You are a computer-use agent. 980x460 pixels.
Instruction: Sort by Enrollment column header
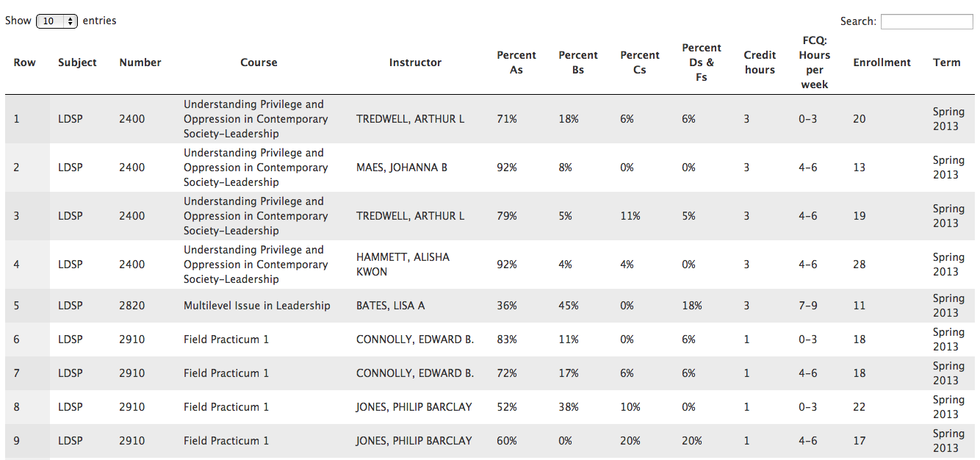click(x=882, y=63)
